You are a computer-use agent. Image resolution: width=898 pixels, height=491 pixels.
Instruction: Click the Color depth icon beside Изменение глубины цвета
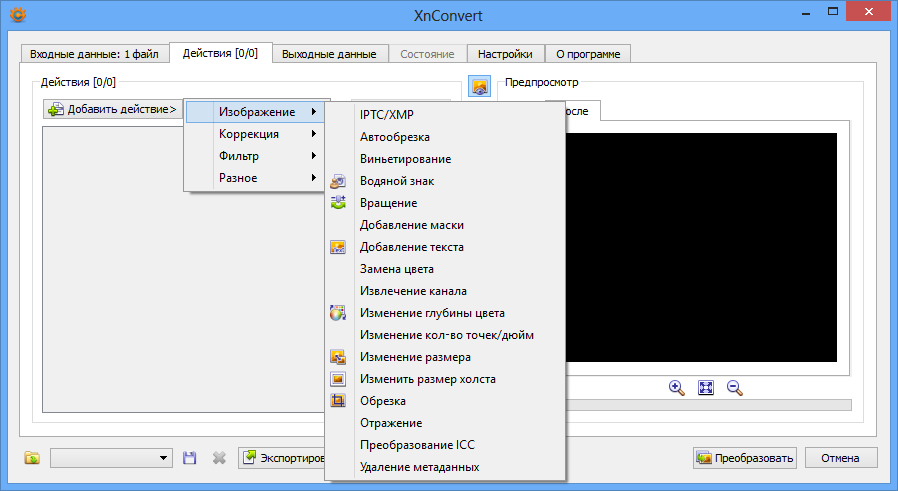[338, 313]
